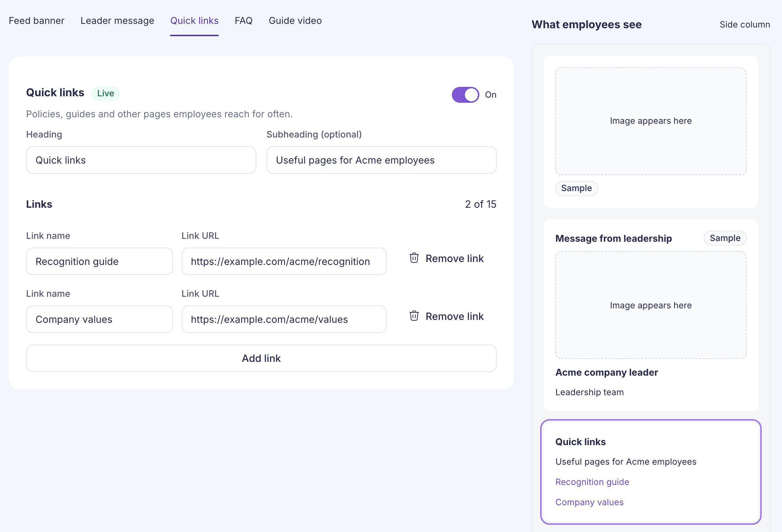782x532 pixels.
Task: Focus the Subheading optional field
Action: click(x=382, y=160)
